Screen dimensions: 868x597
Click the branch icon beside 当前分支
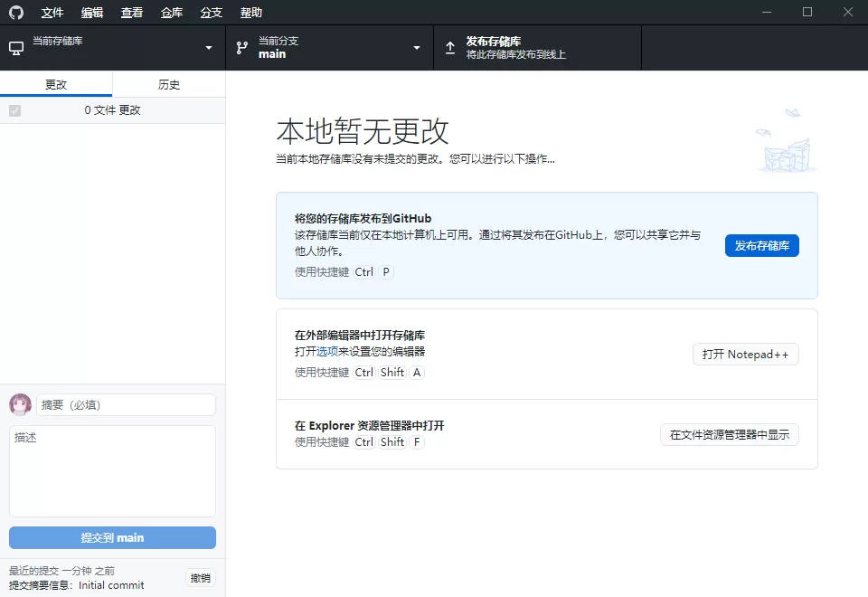point(241,47)
